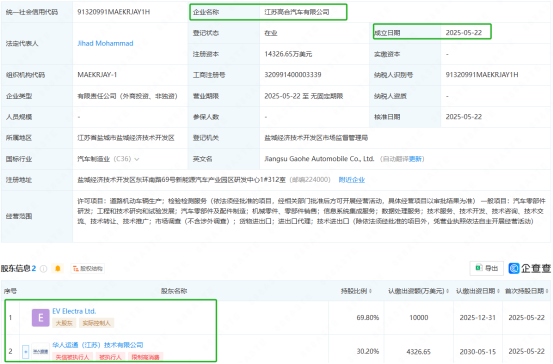The width and height of the screenshot is (553, 364).
Task: Click the purple E avatar of EV Electra
Action: pyautogui.click(x=41, y=317)
